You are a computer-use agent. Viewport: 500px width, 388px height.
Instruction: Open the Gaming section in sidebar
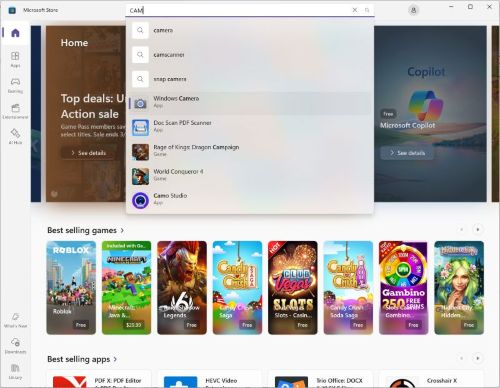pos(15,85)
